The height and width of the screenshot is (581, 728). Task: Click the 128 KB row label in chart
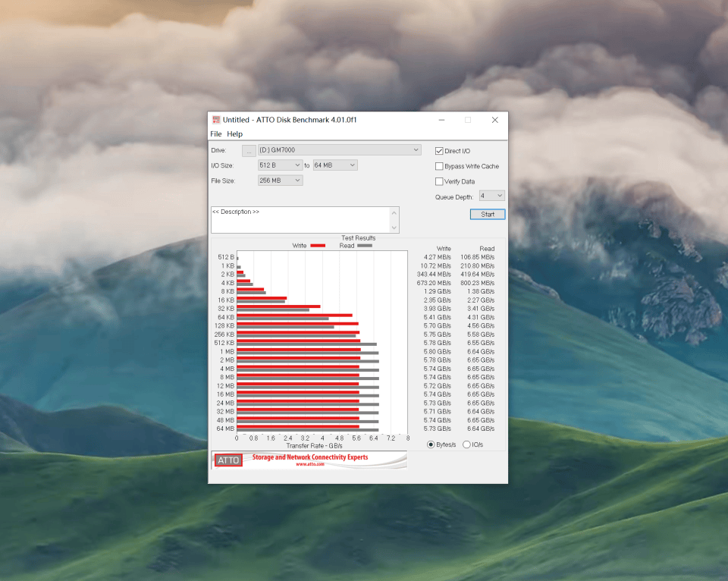tap(226, 325)
